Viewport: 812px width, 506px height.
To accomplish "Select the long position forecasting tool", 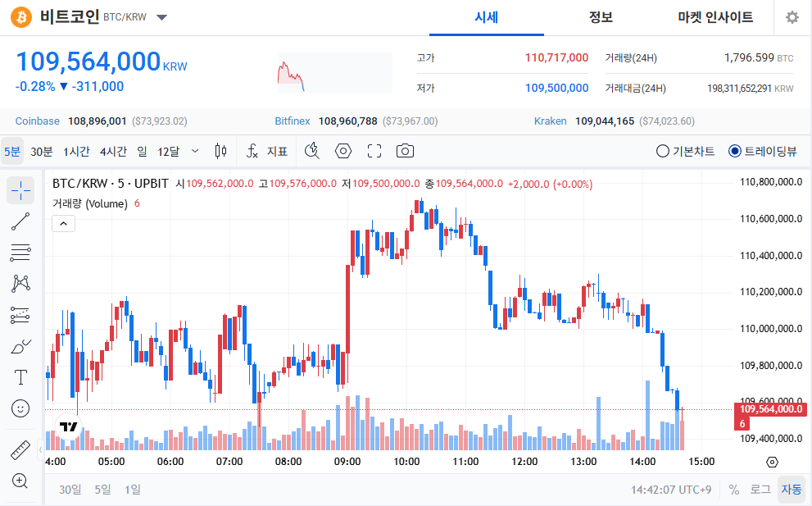I will (20, 315).
